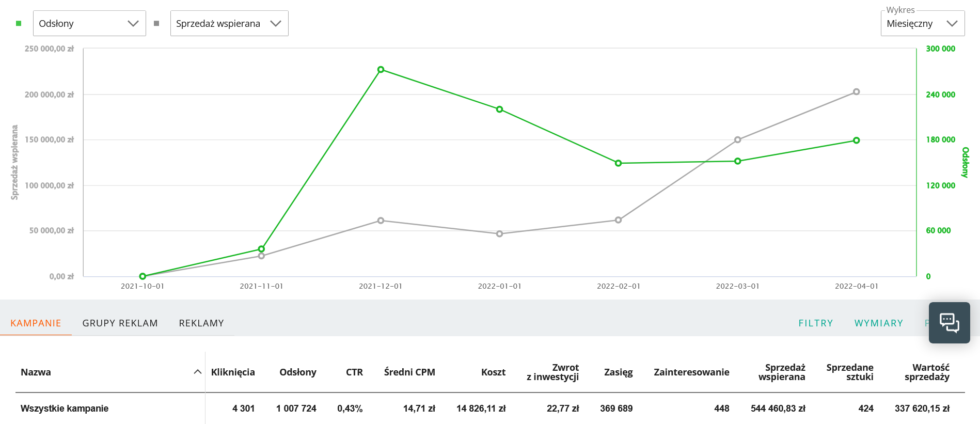Click the Wszystkie kampanie summary row

[x=65, y=409]
